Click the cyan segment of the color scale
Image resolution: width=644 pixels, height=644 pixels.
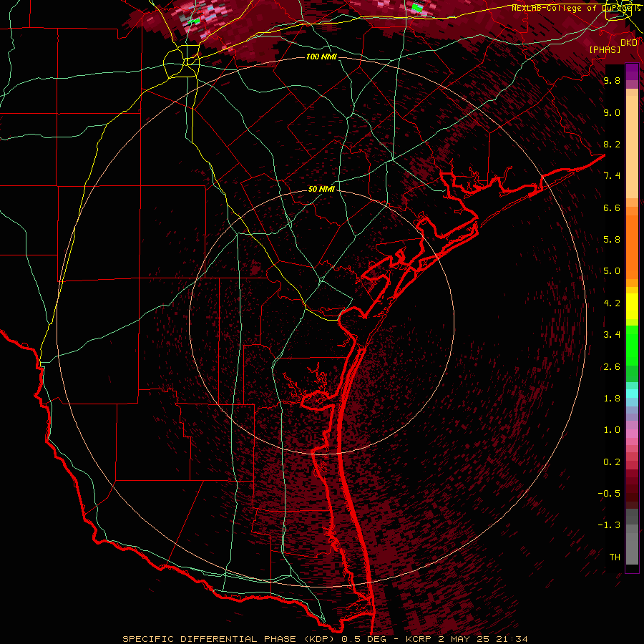632,394
